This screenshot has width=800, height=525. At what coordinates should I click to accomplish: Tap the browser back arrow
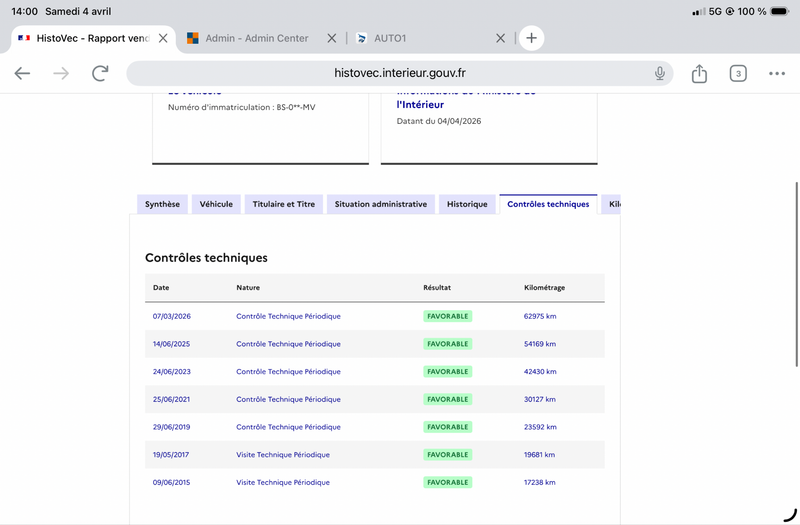(22, 73)
